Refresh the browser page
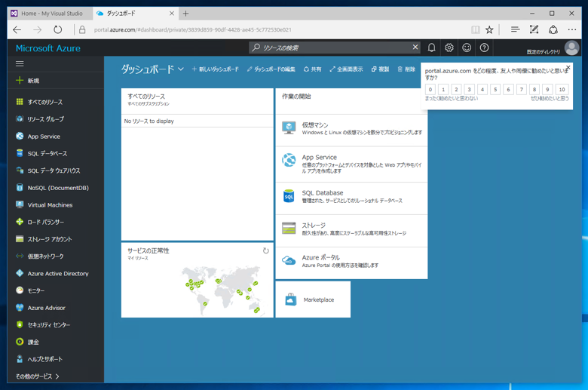Screen dimensions: 588x390 pyautogui.click(x=57, y=29)
